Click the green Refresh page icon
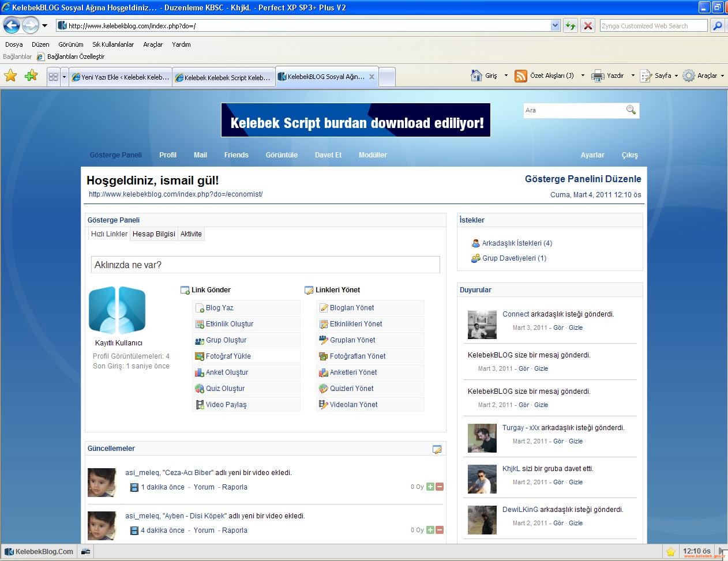This screenshot has width=728, height=561. pyautogui.click(x=570, y=26)
